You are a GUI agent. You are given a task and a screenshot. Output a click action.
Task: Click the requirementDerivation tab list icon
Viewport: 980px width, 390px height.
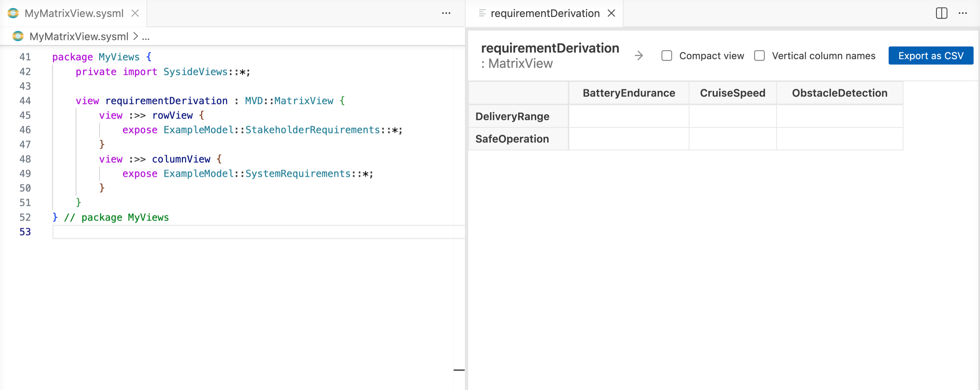point(482,13)
